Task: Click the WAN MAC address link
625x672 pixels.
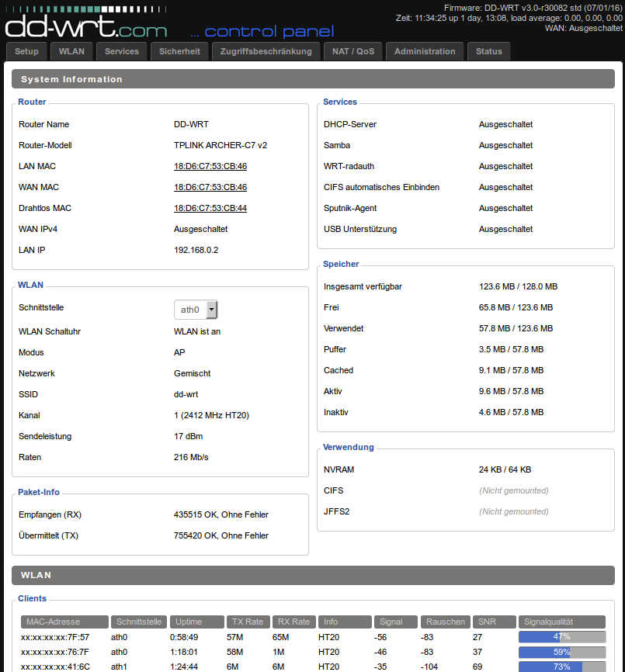Action: tap(210, 187)
